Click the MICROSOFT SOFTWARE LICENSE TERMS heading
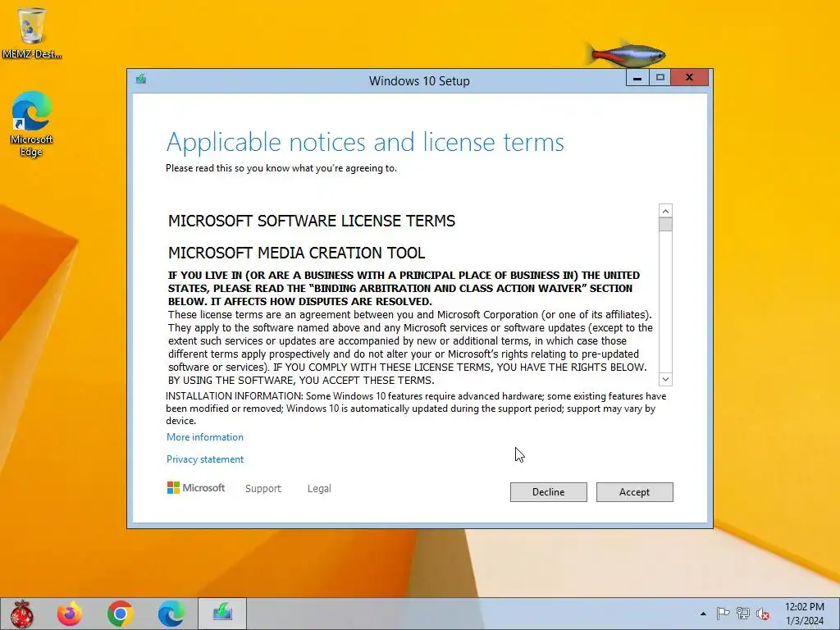 pos(311,221)
